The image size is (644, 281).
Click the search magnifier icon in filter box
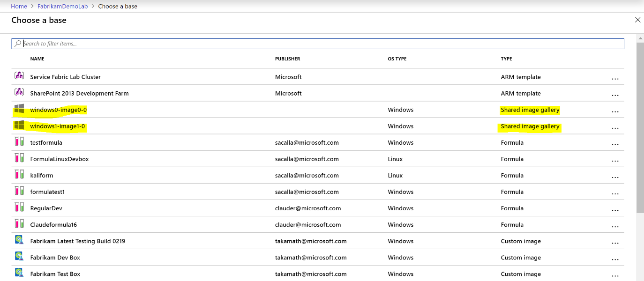pyautogui.click(x=18, y=44)
